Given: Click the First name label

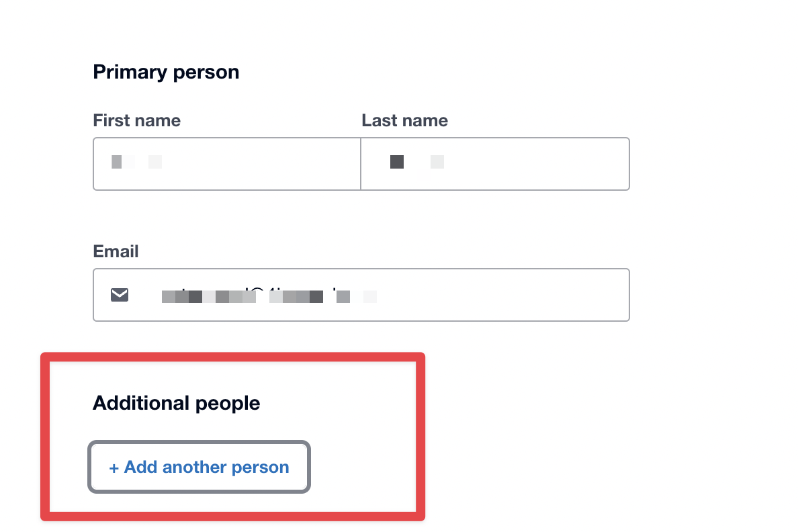Looking at the screenshot, I should click(x=136, y=120).
